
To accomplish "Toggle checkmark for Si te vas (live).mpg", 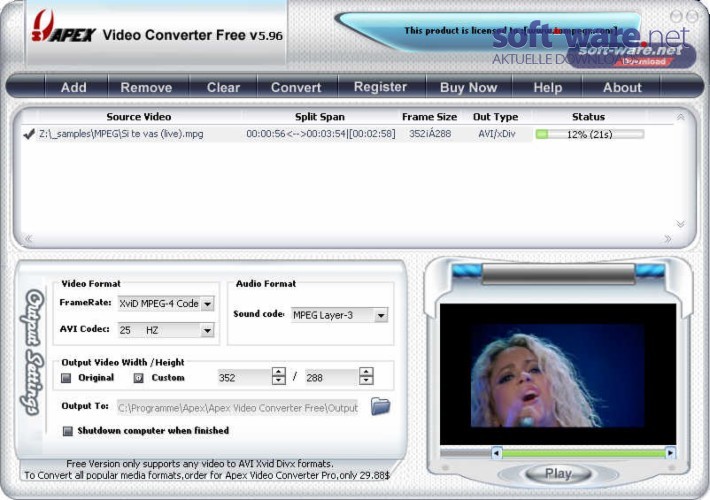I will tap(29, 134).
